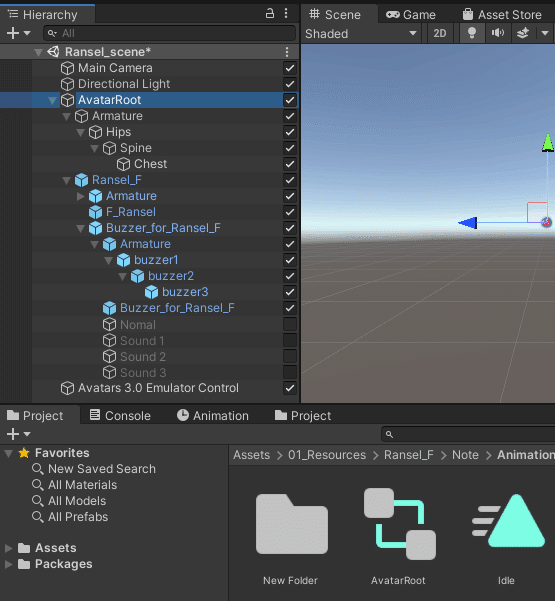Image resolution: width=555 pixels, height=601 pixels.
Task: Open the Animation tab
Action: (213, 415)
